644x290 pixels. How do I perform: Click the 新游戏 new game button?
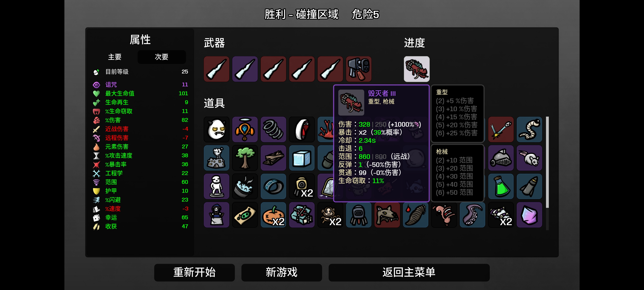click(x=282, y=272)
